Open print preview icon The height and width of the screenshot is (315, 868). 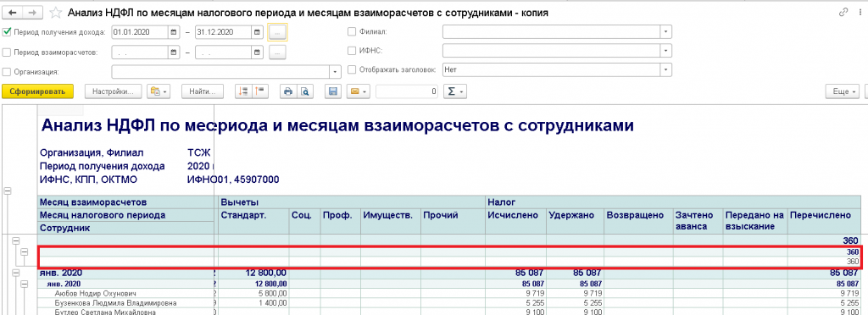point(304,91)
